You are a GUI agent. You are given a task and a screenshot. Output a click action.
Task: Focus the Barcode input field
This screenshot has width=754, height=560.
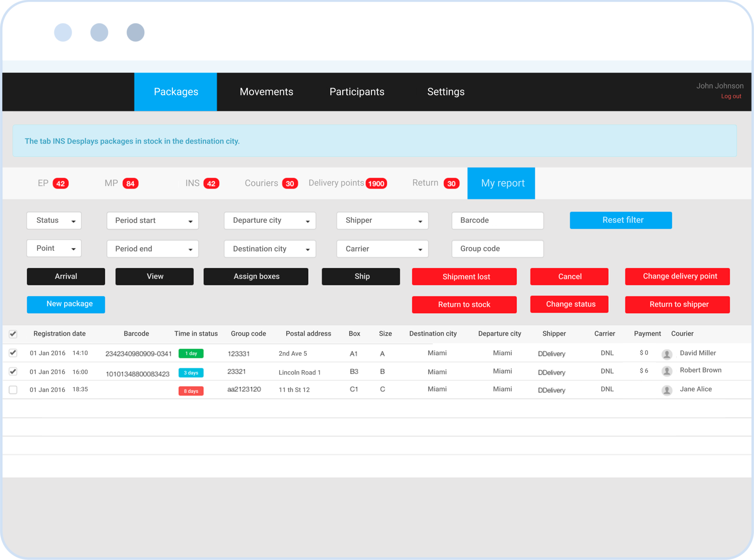coord(497,221)
